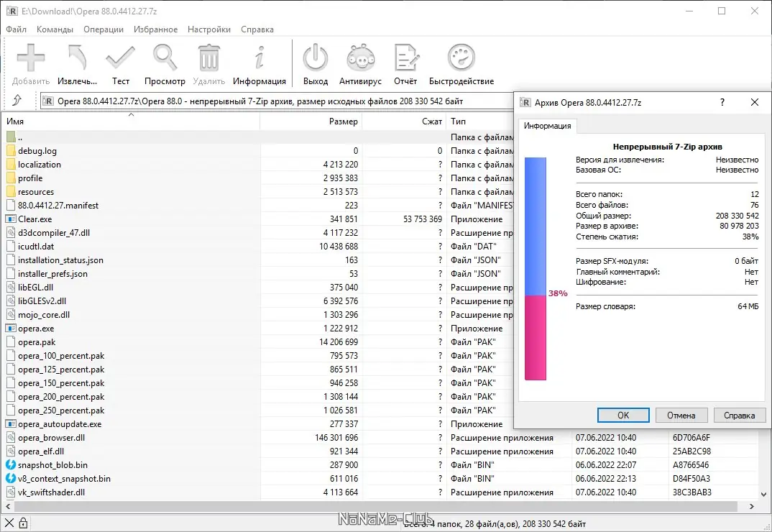The image size is (772, 532).
Task: Open the Справка menu
Action: 257,29
